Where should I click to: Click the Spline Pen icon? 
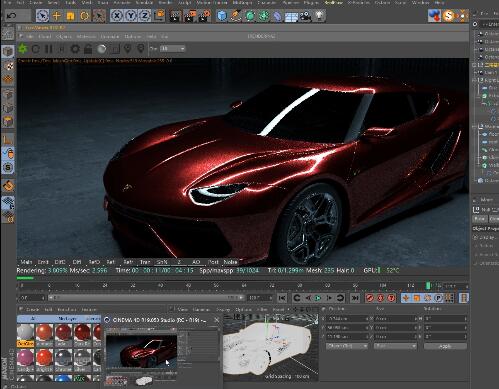(236, 16)
